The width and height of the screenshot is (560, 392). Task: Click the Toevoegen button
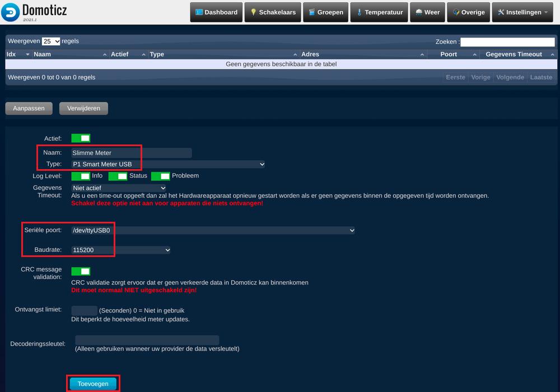pyautogui.click(x=93, y=384)
